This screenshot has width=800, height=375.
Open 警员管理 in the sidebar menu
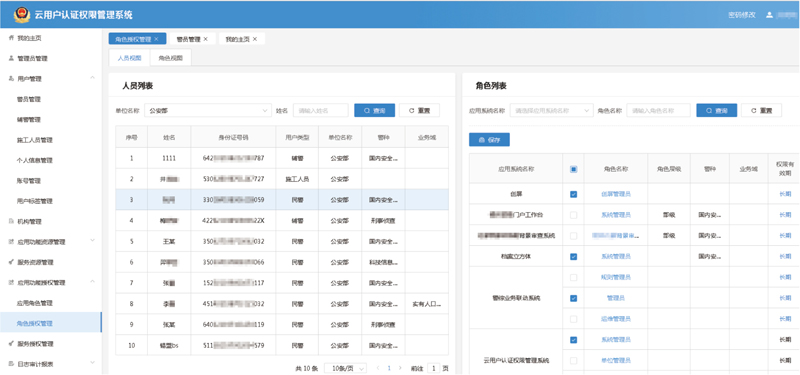click(x=29, y=99)
